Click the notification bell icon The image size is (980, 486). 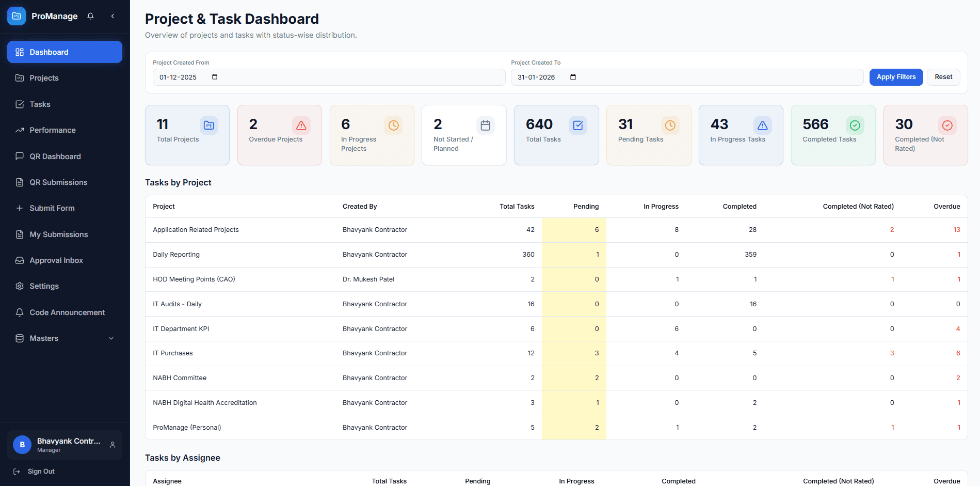pos(90,16)
